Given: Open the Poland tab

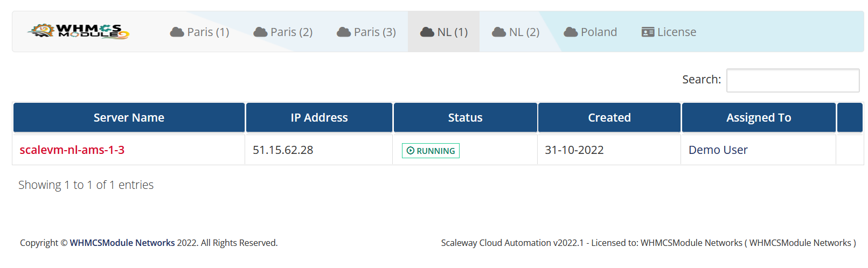Looking at the screenshot, I should tap(591, 32).
